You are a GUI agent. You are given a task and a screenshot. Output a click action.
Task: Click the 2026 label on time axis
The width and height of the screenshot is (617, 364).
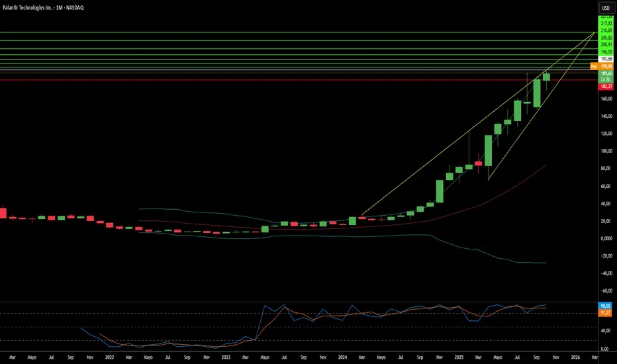coord(575,357)
